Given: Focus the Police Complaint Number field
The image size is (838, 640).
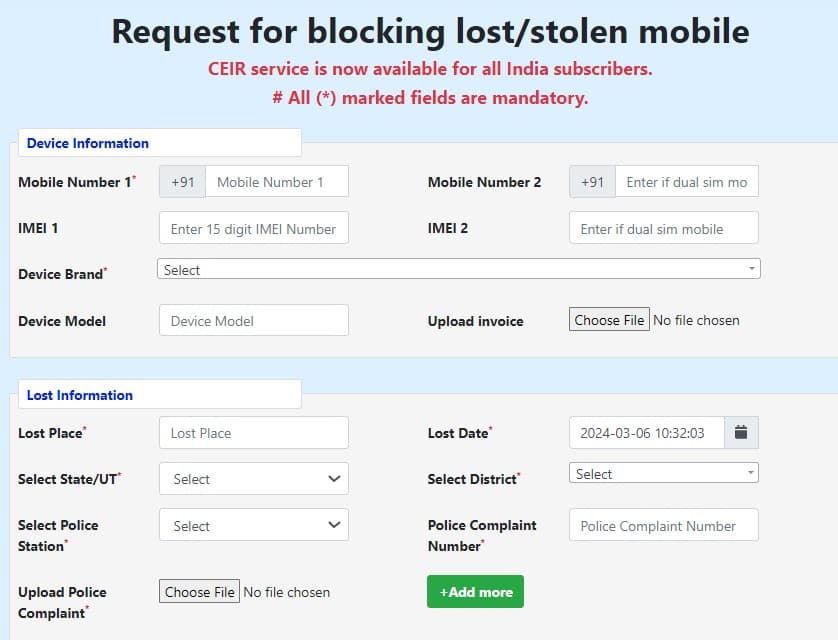Looking at the screenshot, I should coord(663,526).
